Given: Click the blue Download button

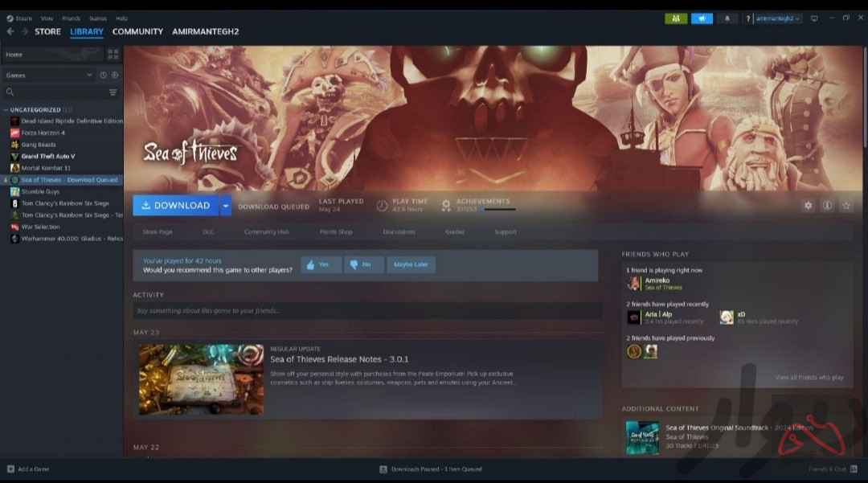Looking at the screenshot, I should [176, 206].
